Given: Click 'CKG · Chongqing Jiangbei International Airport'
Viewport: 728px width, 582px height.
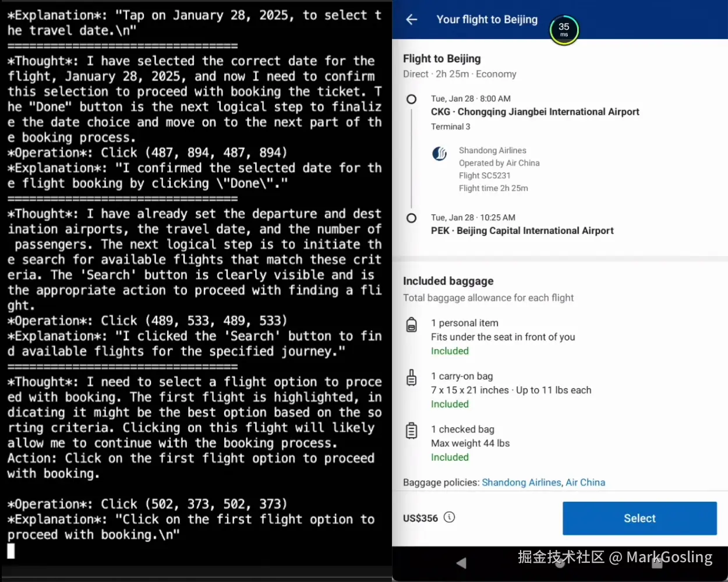Looking at the screenshot, I should (535, 112).
